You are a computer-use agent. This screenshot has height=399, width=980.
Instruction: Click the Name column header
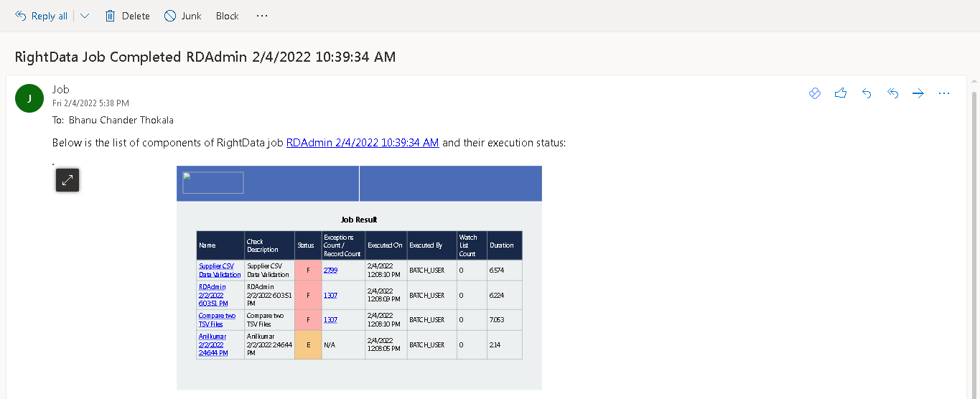pos(220,245)
